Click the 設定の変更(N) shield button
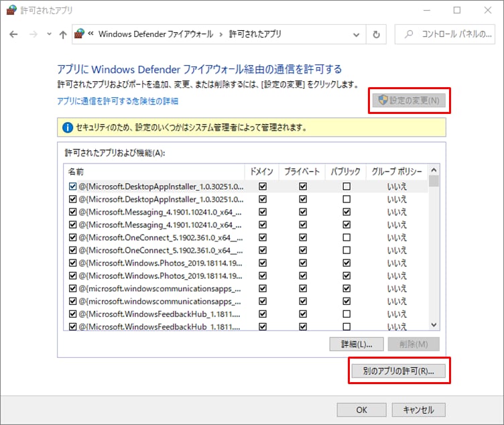This screenshot has height=425, width=504. click(409, 101)
